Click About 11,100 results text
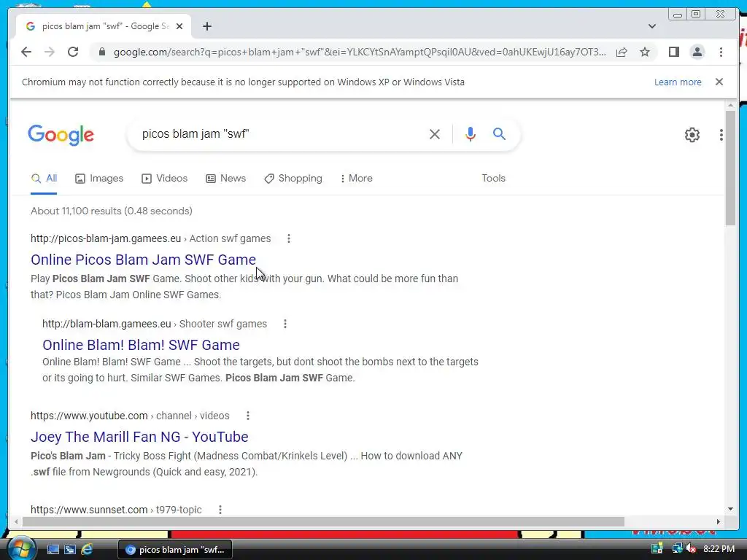Screen dimensions: 747x560 [112, 211]
